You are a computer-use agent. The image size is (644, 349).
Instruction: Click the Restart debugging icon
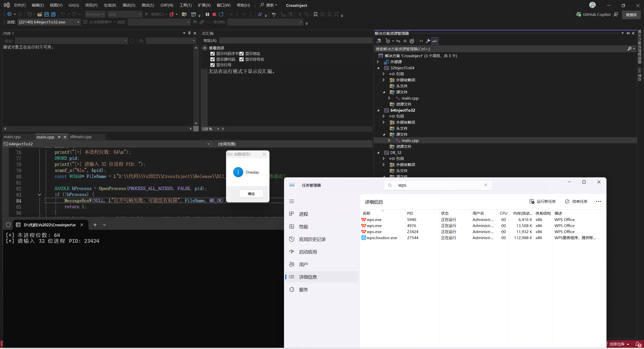pos(221,14)
